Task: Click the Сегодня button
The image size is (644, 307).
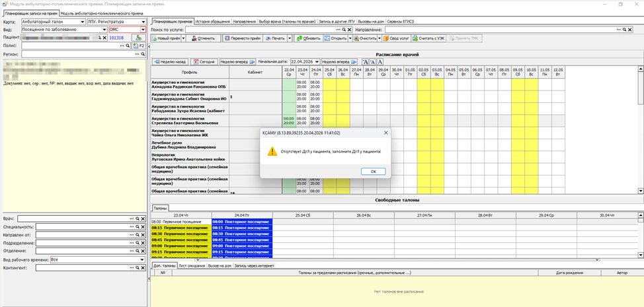Action: (204, 62)
